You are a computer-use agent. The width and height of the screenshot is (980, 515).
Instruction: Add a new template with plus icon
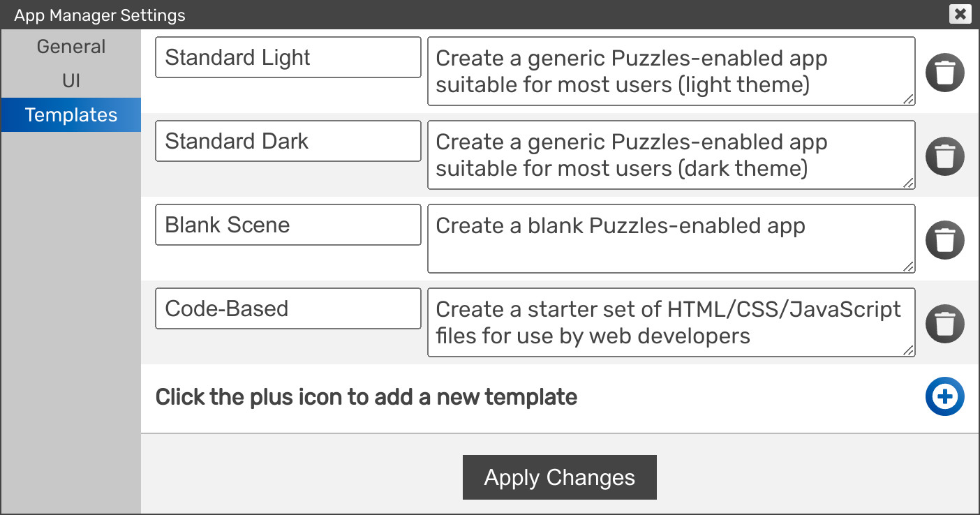point(945,397)
